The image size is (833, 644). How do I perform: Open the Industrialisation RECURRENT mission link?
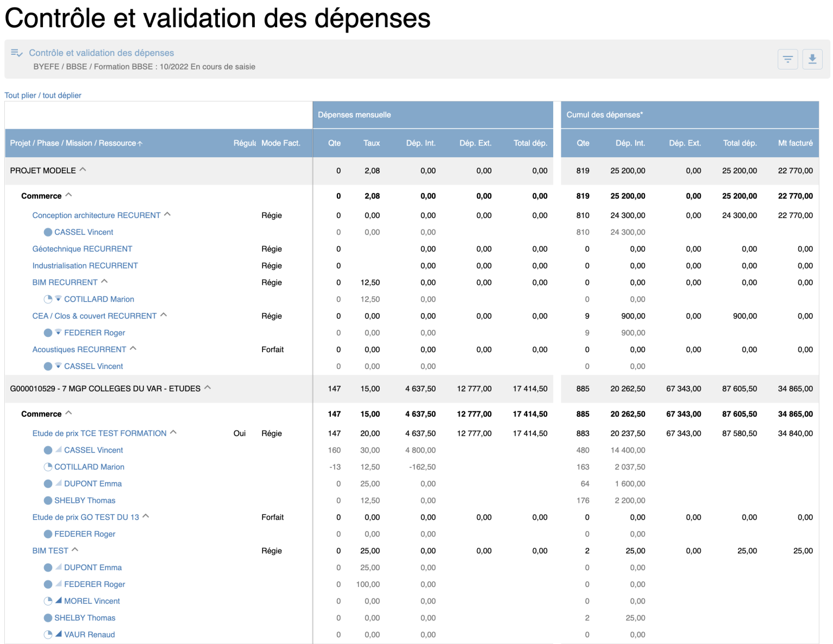point(85,266)
